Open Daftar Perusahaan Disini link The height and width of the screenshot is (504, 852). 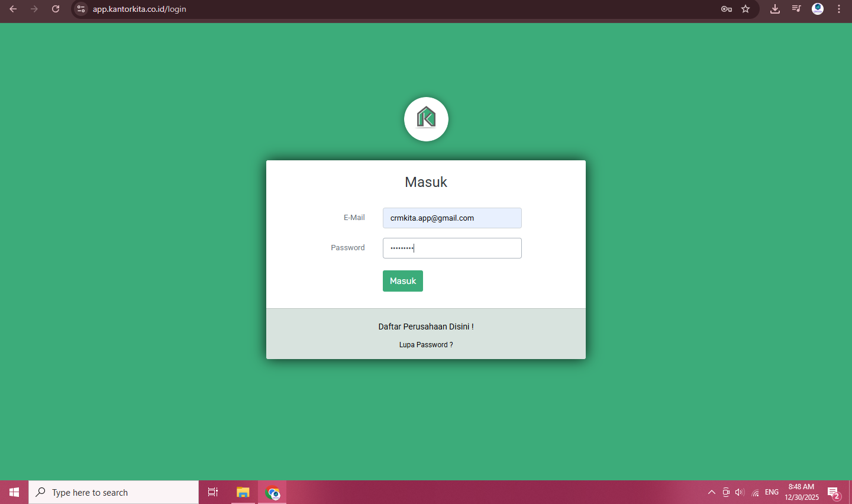(426, 327)
